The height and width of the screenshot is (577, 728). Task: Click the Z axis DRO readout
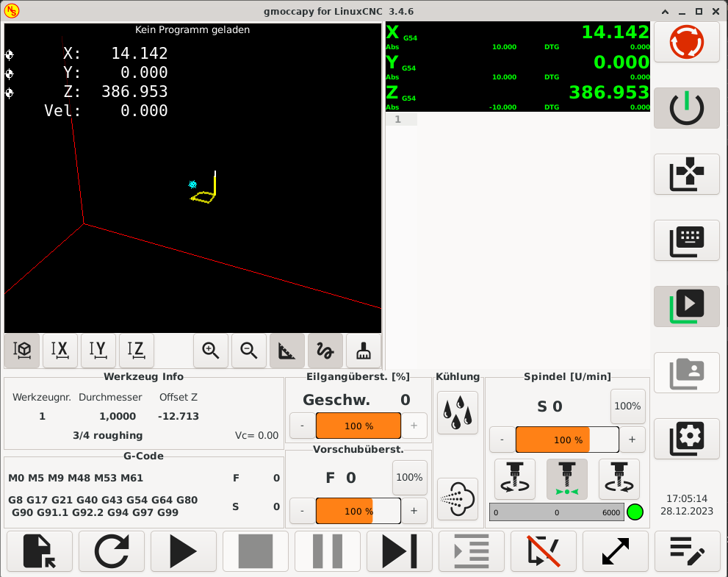pos(518,96)
